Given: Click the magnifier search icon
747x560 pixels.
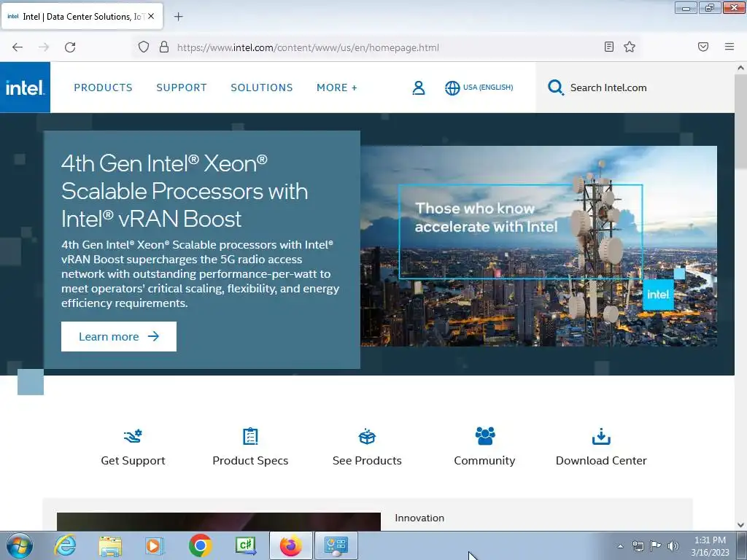Looking at the screenshot, I should pyautogui.click(x=555, y=87).
